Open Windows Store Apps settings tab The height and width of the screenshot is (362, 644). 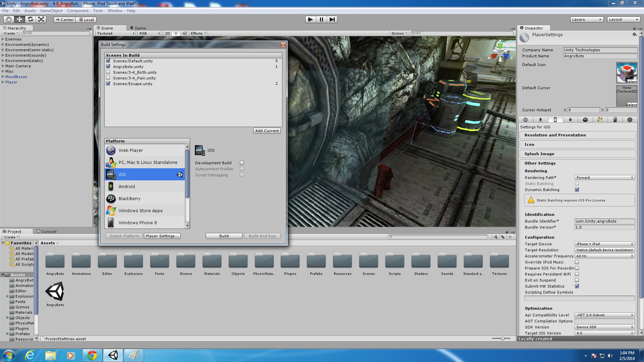click(600, 120)
